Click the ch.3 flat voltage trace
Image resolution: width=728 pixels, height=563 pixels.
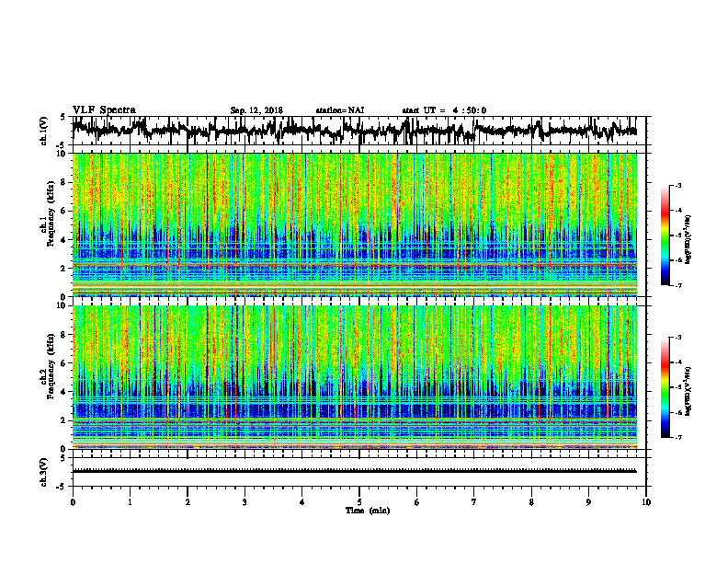(x=354, y=471)
